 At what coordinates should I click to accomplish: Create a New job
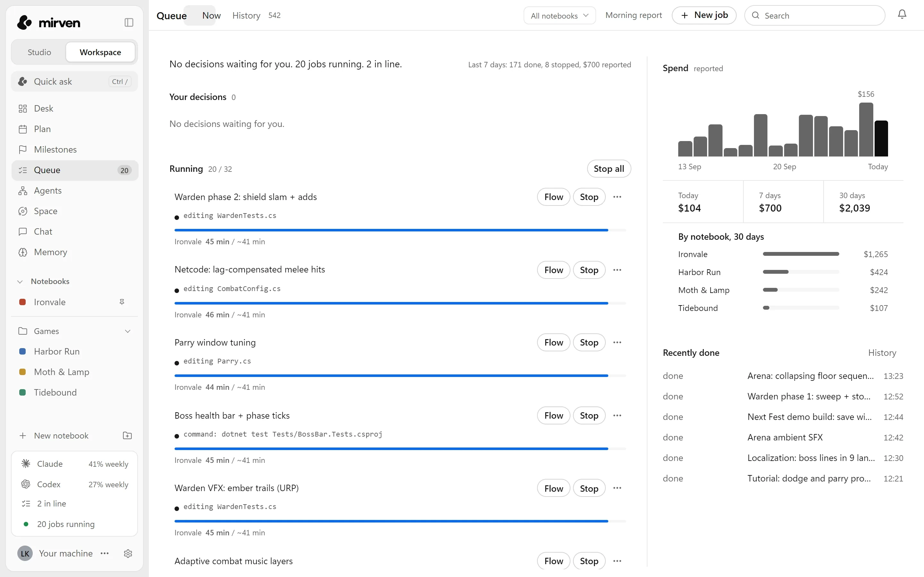tap(704, 15)
